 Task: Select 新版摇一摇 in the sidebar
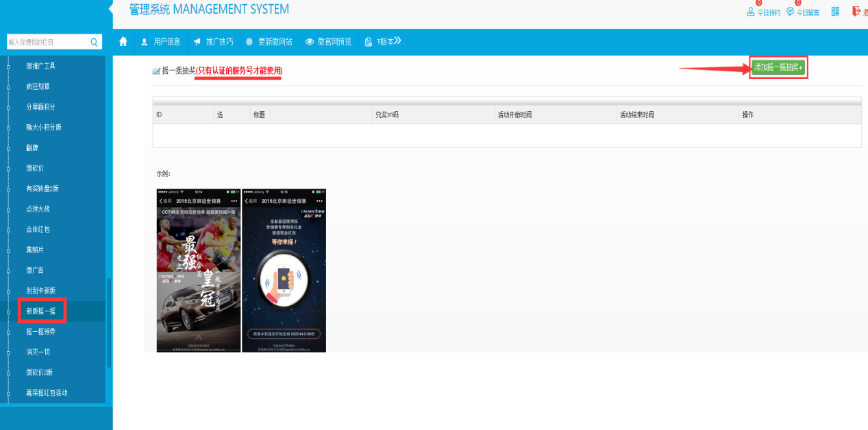[41, 311]
